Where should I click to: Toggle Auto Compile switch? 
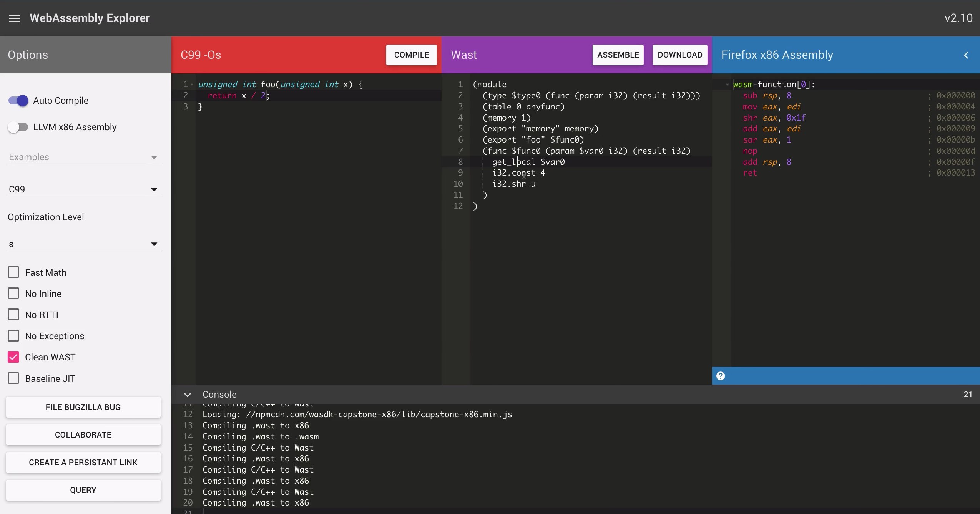pos(18,101)
